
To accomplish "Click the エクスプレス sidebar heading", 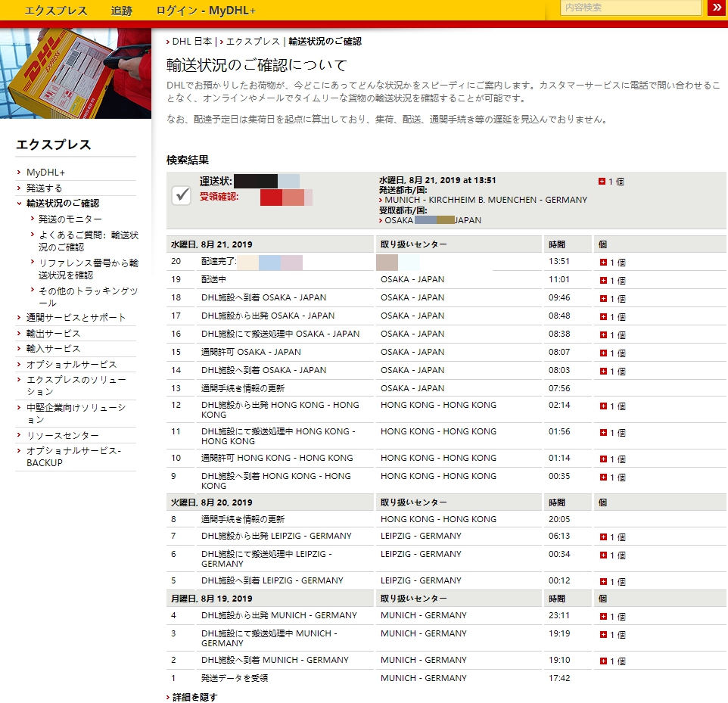I will 54,145.
